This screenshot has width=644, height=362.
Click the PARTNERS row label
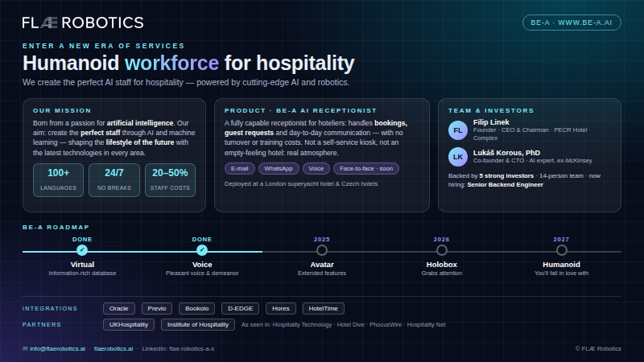click(42, 324)
